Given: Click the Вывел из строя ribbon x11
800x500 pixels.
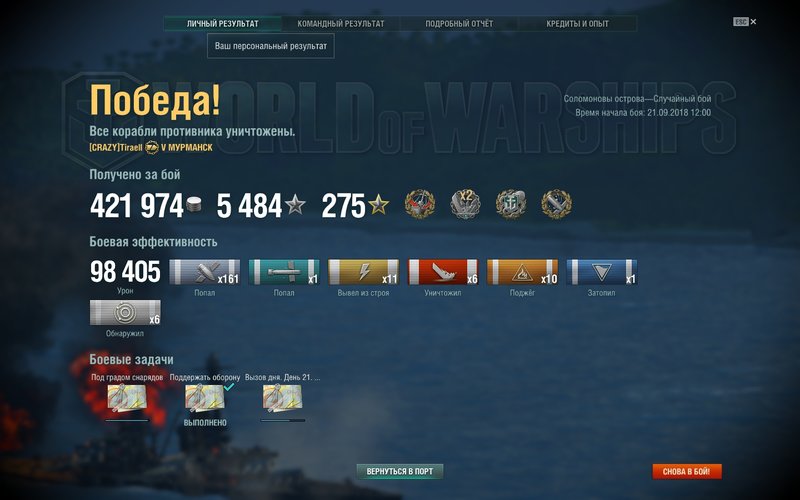Looking at the screenshot, I should point(363,272).
